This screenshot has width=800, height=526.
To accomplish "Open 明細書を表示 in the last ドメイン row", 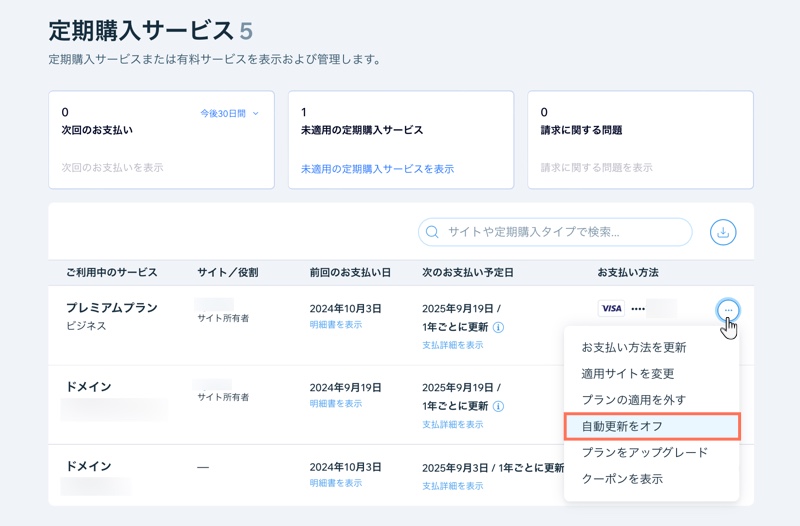I will pyautogui.click(x=336, y=483).
